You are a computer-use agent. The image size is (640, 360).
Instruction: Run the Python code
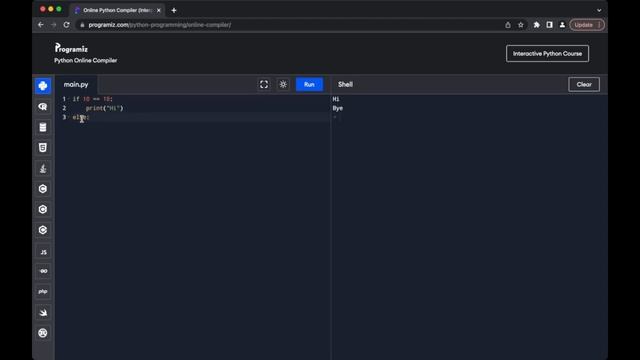pos(309,84)
